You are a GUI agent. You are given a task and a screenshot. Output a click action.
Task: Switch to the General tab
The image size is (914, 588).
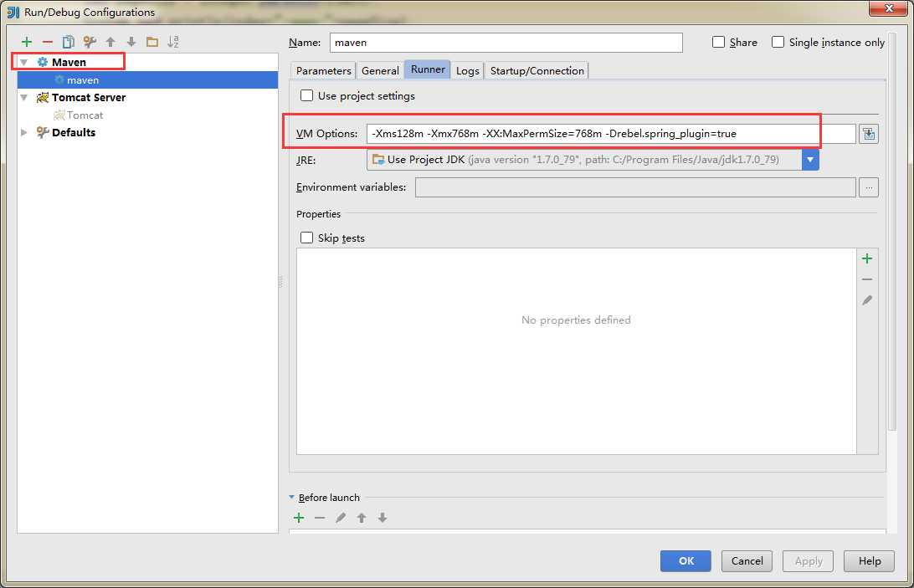(380, 70)
